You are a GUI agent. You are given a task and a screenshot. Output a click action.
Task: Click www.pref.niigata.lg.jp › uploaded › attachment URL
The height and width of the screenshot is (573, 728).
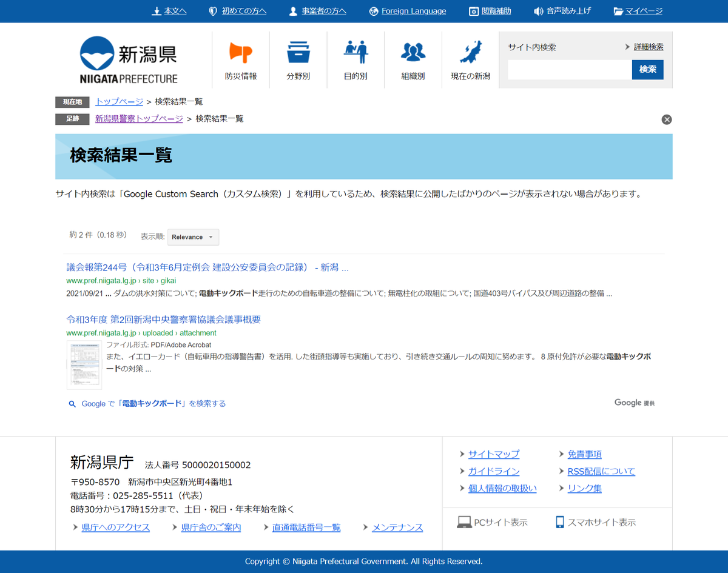(x=141, y=333)
